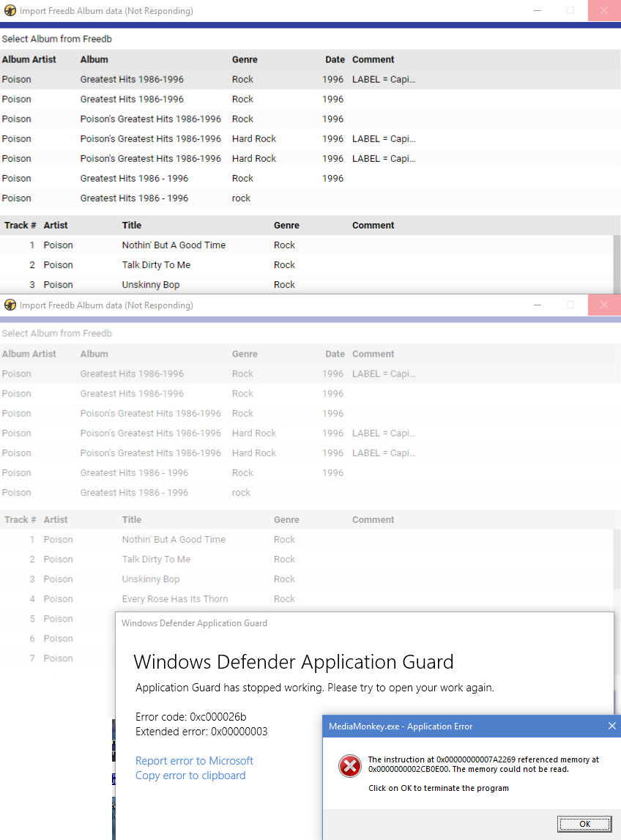Click the Date column header in the upper window
Screen dimensions: 621x840
(x=335, y=59)
